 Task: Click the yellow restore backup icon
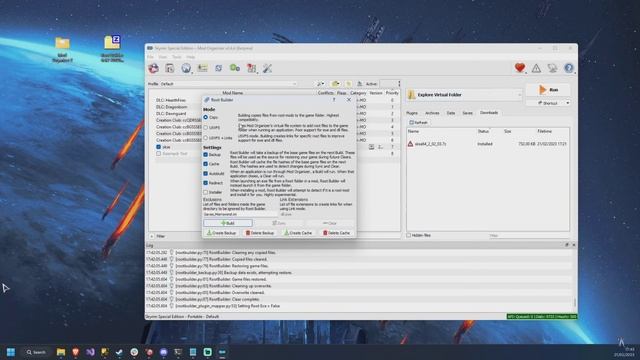click(x=348, y=84)
